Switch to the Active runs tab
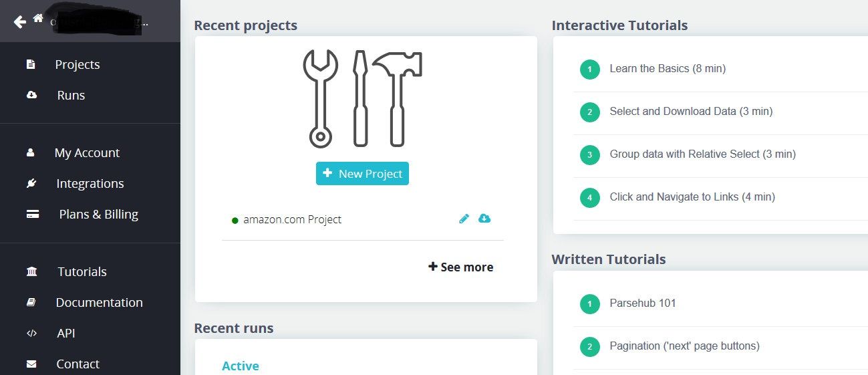This screenshot has height=375, width=868. coord(241,366)
